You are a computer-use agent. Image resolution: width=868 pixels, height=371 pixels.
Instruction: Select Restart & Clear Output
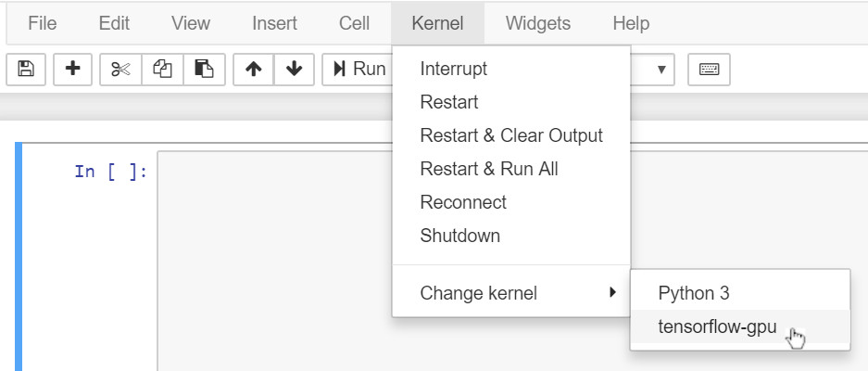pos(511,135)
